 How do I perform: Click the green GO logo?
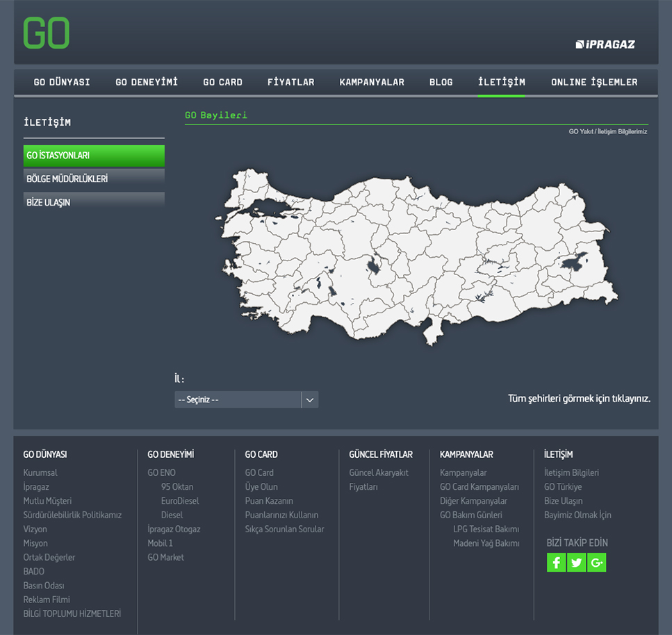(x=47, y=33)
